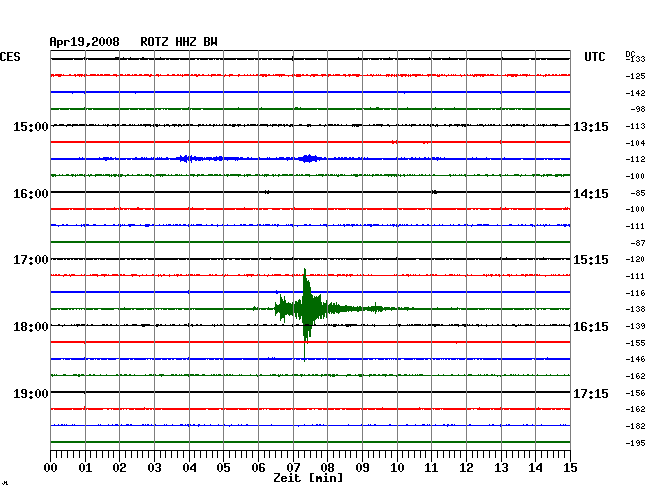650x494 pixels.
Task: Click the DC offset value -113
Action: click(x=635, y=126)
